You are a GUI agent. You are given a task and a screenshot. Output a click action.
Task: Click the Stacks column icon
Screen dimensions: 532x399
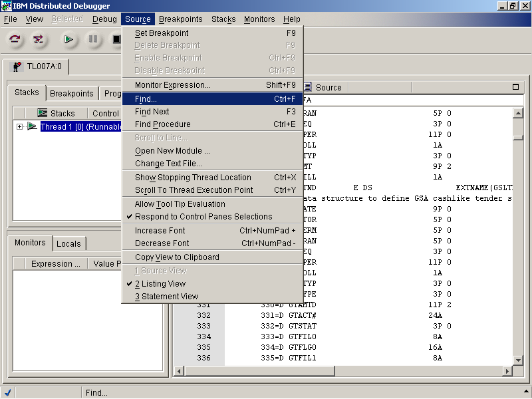(x=42, y=113)
